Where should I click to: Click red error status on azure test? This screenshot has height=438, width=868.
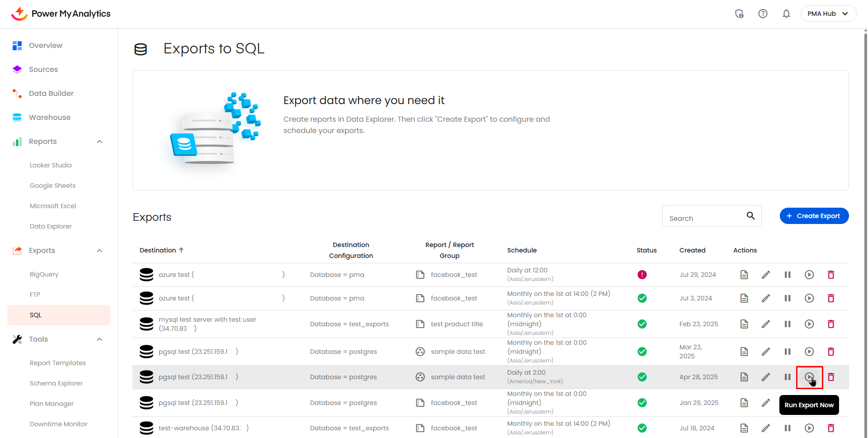(x=642, y=275)
